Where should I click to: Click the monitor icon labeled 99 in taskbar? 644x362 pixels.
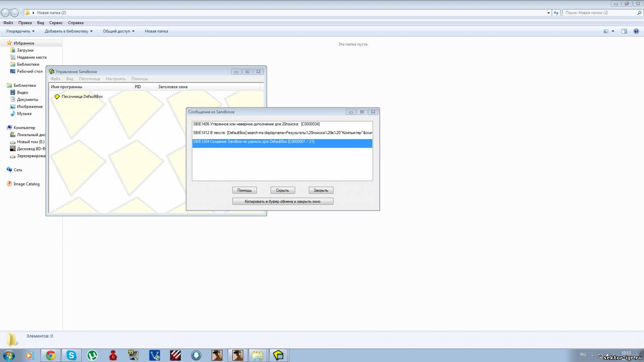[x=134, y=355]
